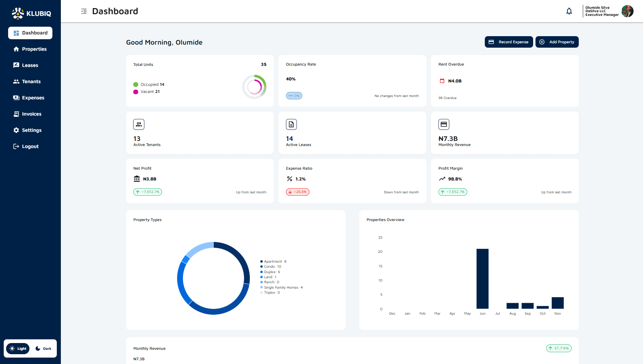Click the notification bell
The height and width of the screenshot is (364, 643).
pyautogui.click(x=569, y=11)
